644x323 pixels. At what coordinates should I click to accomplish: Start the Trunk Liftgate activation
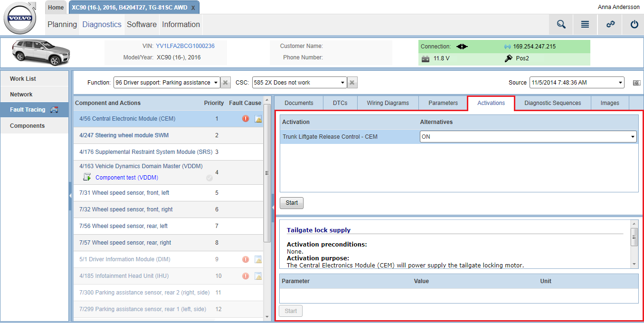(292, 203)
